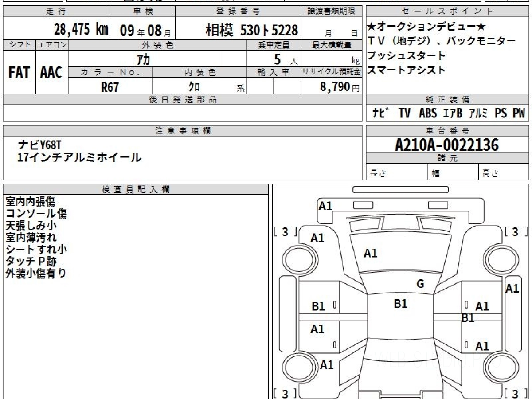Click the 登録番号 header
The width and height of the screenshot is (532, 399).
click(x=239, y=12)
